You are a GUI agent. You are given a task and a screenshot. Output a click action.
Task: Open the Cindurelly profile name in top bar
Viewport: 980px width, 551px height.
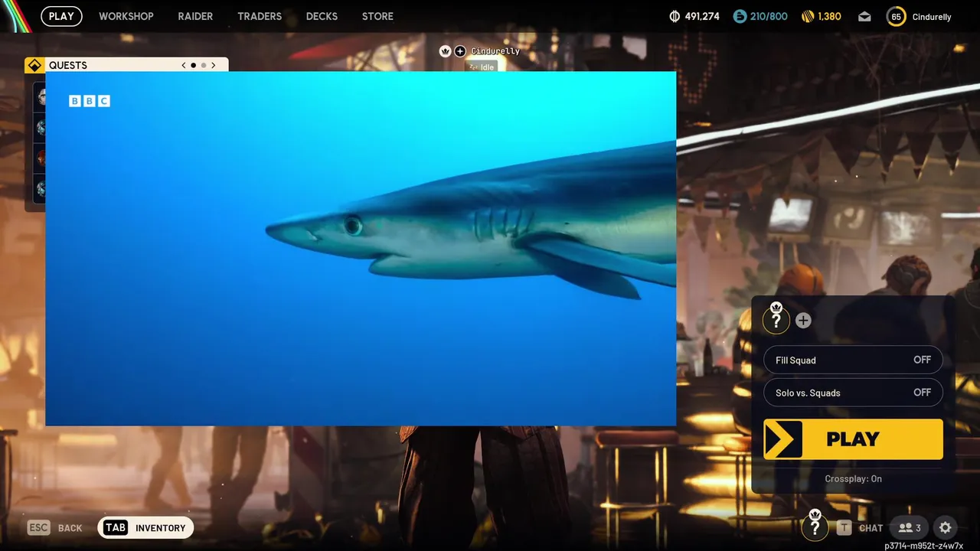pos(932,17)
